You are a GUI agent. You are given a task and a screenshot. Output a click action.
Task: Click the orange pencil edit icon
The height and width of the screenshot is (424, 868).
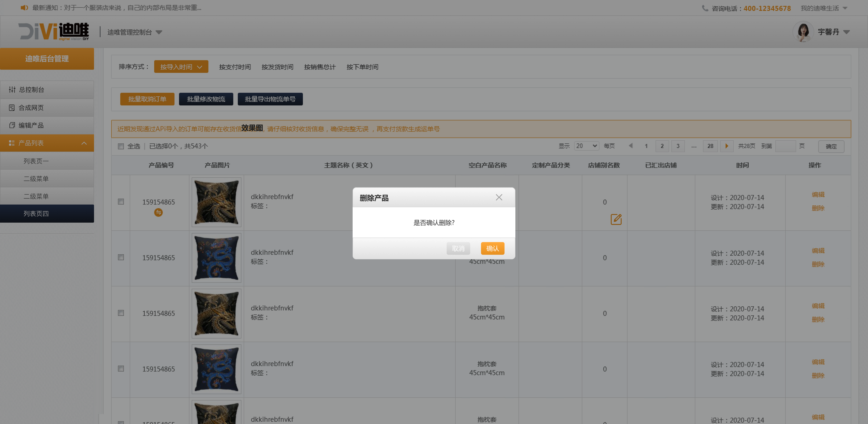pyautogui.click(x=616, y=220)
